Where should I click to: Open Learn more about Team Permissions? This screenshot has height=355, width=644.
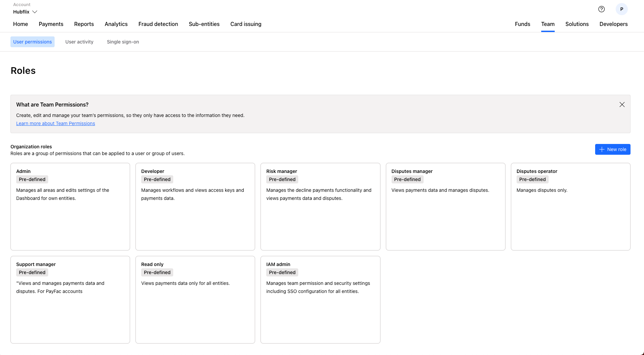55,123
